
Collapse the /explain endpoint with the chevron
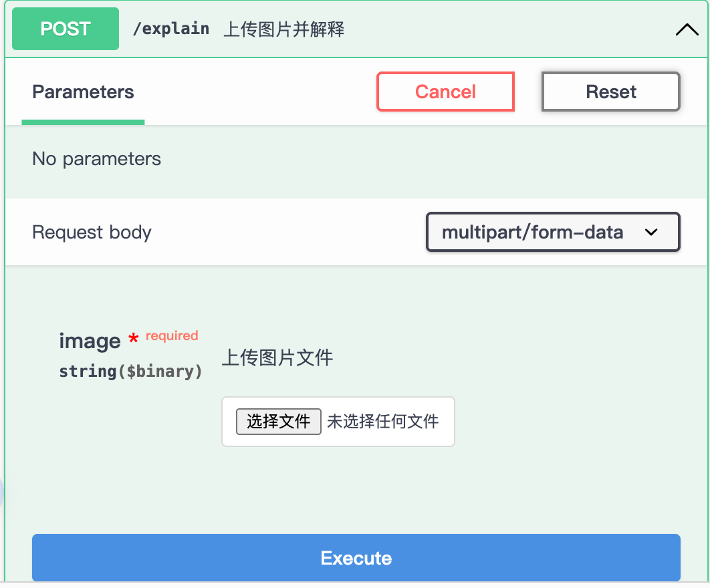tap(687, 29)
